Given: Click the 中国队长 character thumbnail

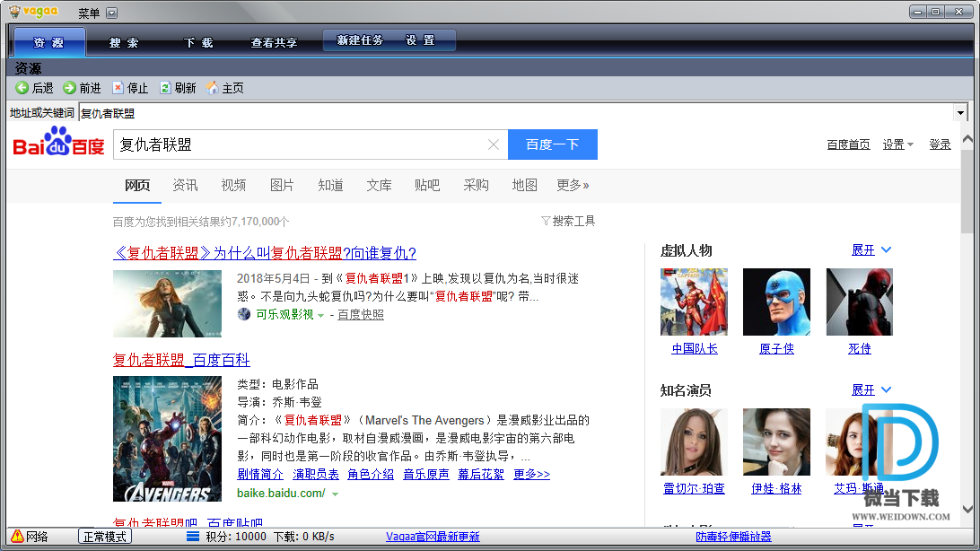Looking at the screenshot, I should click(x=694, y=302).
